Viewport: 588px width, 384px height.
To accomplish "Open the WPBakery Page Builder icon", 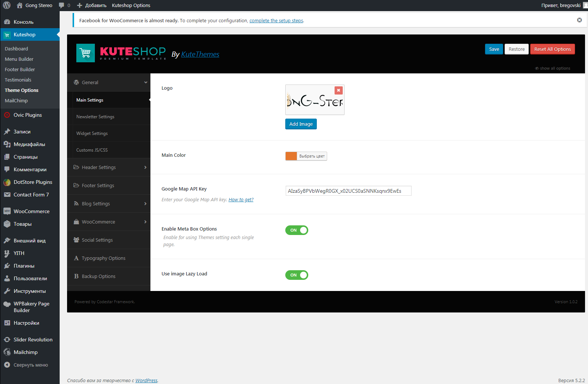I will pos(7,304).
